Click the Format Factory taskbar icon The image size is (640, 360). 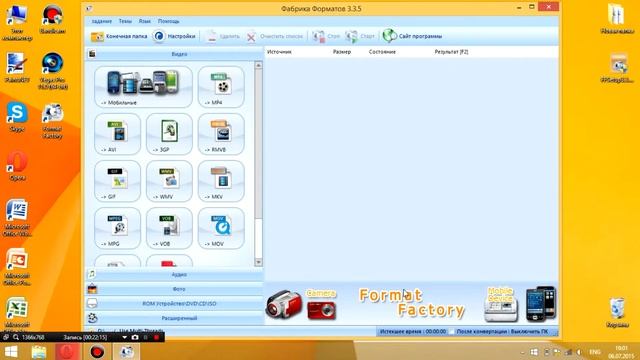point(127,351)
